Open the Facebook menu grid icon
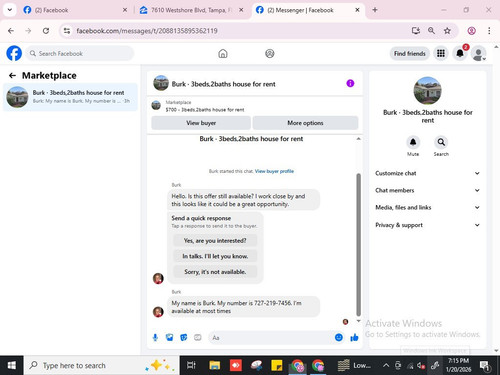 (441, 53)
